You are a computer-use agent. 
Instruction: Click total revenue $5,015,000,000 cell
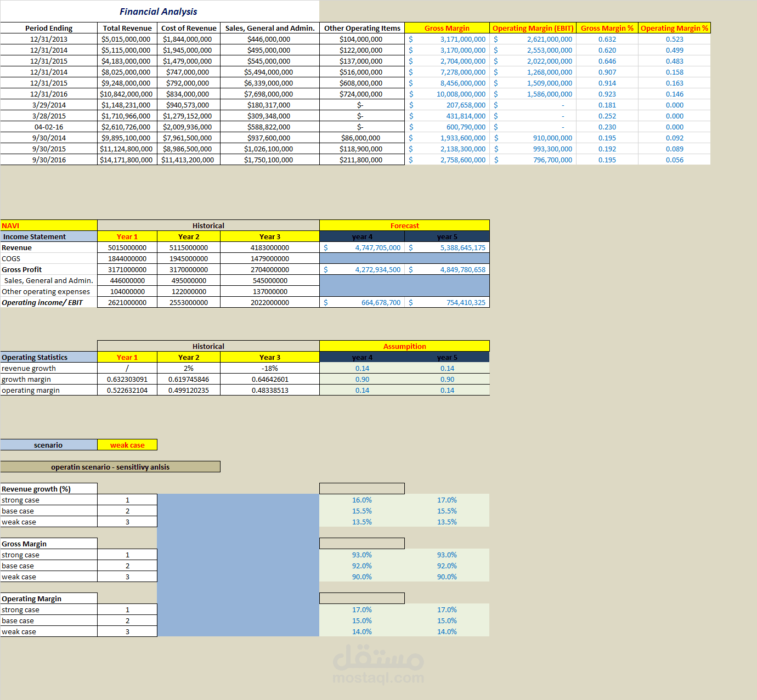click(x=127, y=39)
